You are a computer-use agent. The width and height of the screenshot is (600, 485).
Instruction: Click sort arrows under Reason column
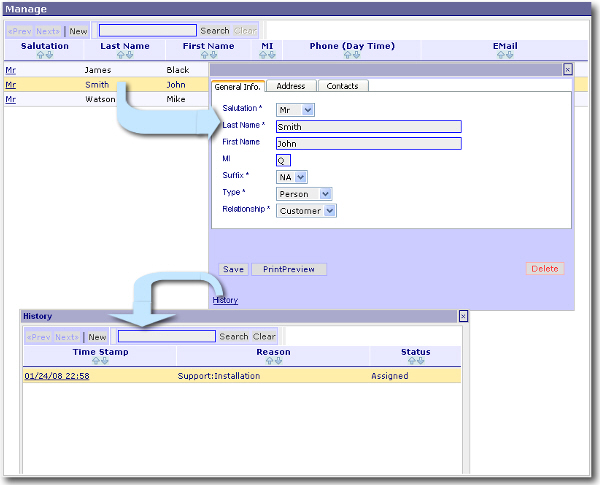273,361
